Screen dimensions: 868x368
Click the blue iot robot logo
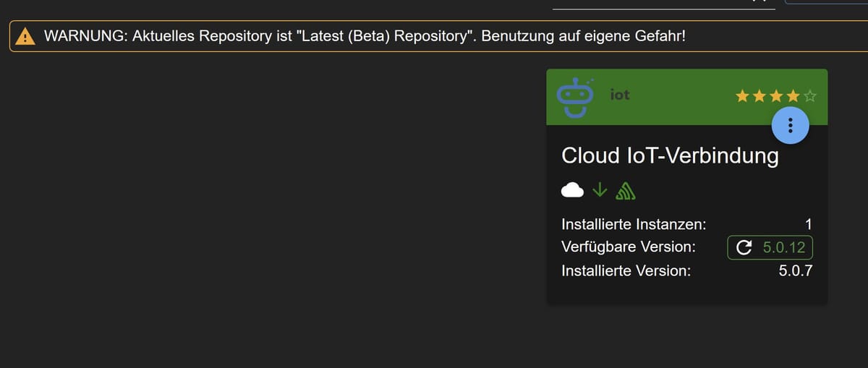point(575,96)
